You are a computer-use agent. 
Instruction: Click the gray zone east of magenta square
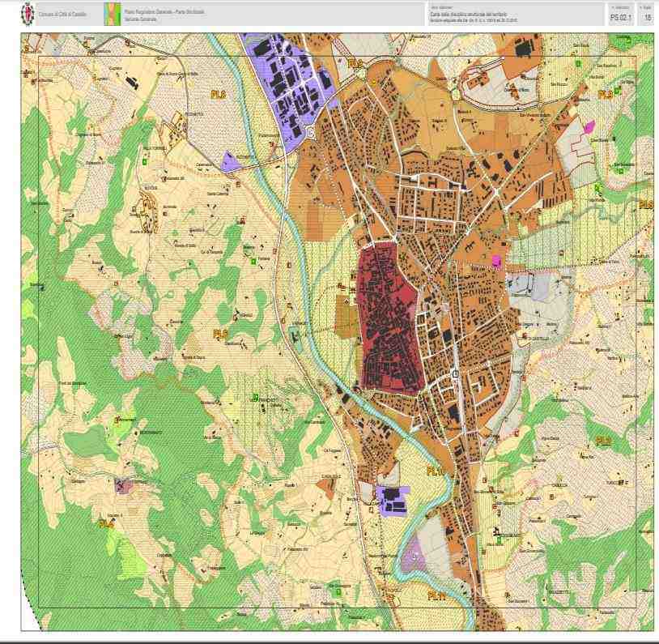530,286
